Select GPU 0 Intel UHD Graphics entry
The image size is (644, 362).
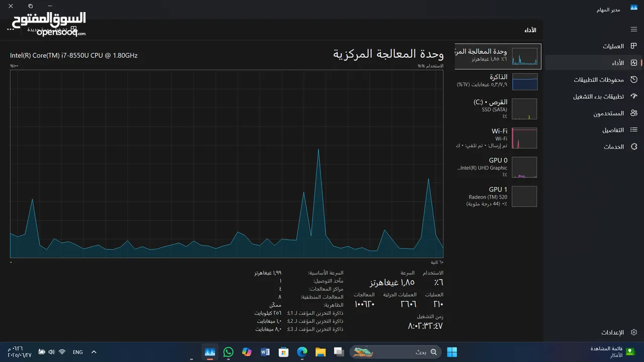click(x=497, y=167)
